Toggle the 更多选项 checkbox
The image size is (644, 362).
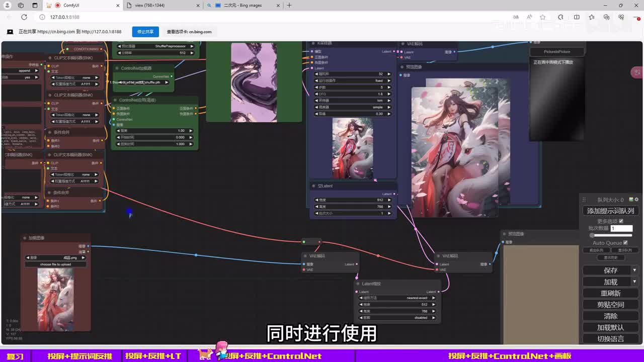click(621, 221)
